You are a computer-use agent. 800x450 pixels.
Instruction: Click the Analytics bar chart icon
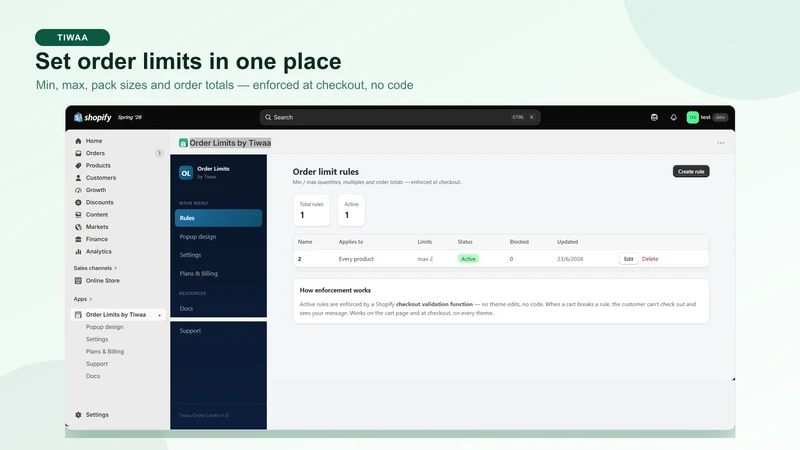click(x=78, y=251)
